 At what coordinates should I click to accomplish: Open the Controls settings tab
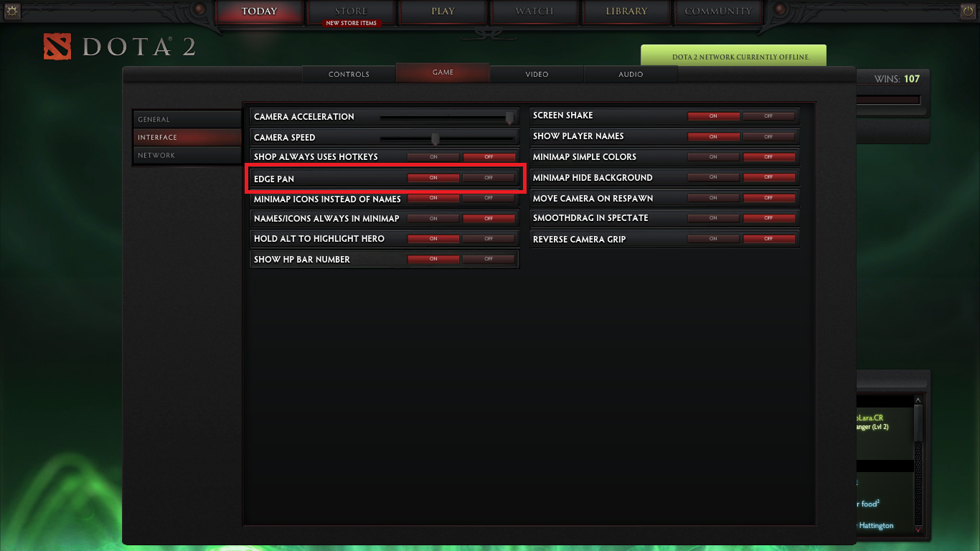(x=349, y=74)
